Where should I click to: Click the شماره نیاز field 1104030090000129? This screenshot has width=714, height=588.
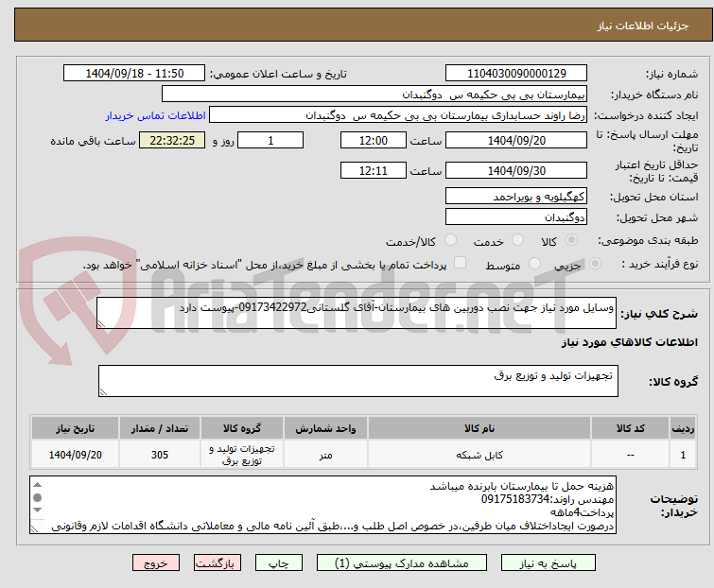(x=516, y=74)
